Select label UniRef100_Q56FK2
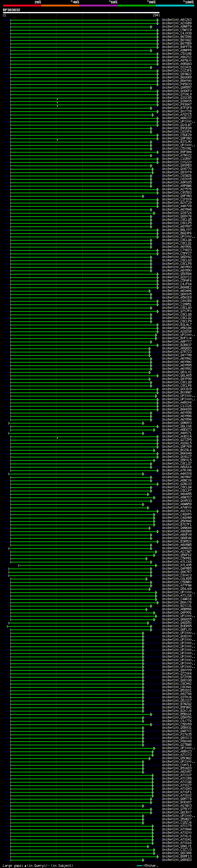Screen dimensions: 197x868 coord(177,555)
